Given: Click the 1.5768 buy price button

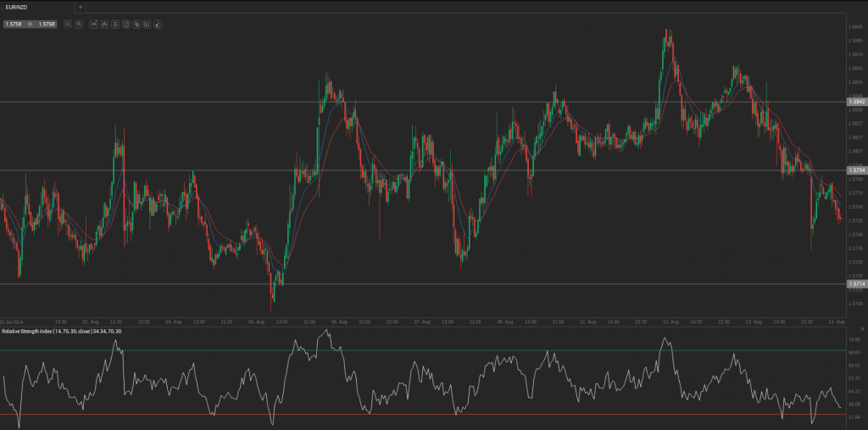Looking at the screenshot, I should (47, 25).
